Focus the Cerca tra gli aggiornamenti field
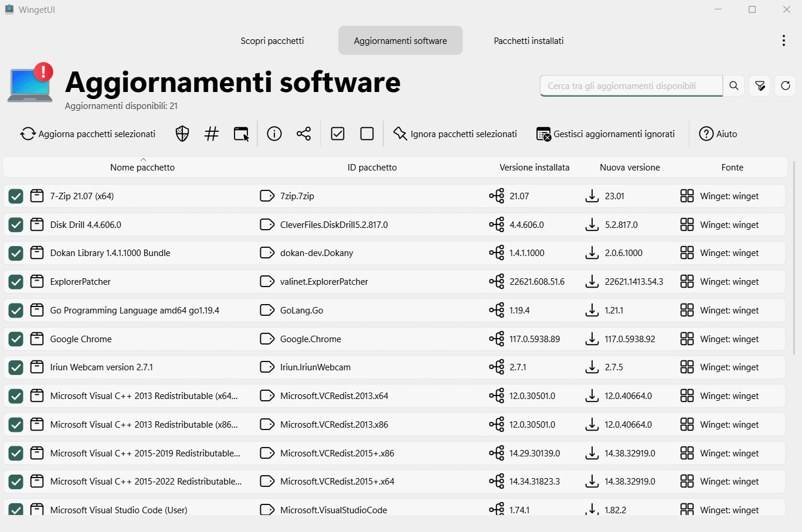This screenshot has height=532, width=802. [x=631, y=86]
